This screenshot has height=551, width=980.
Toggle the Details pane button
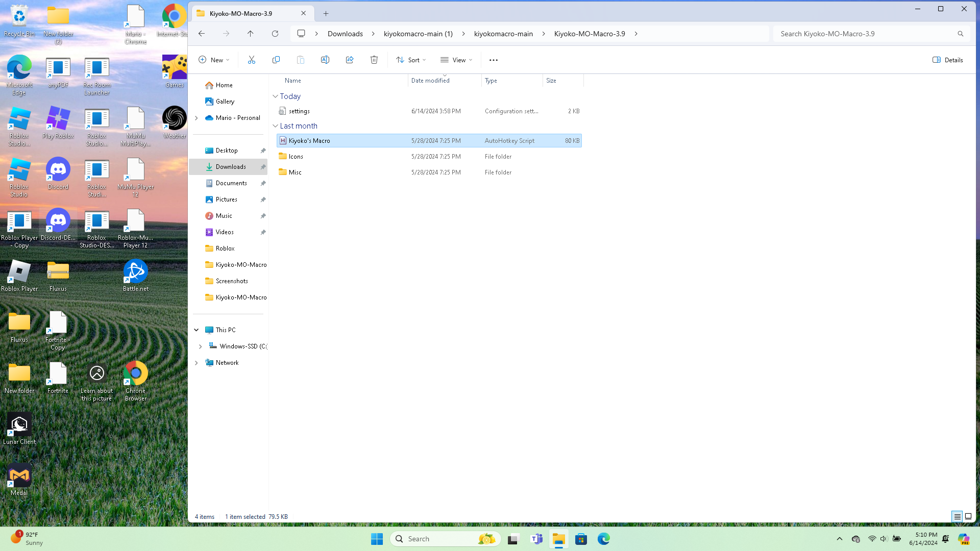948,60
